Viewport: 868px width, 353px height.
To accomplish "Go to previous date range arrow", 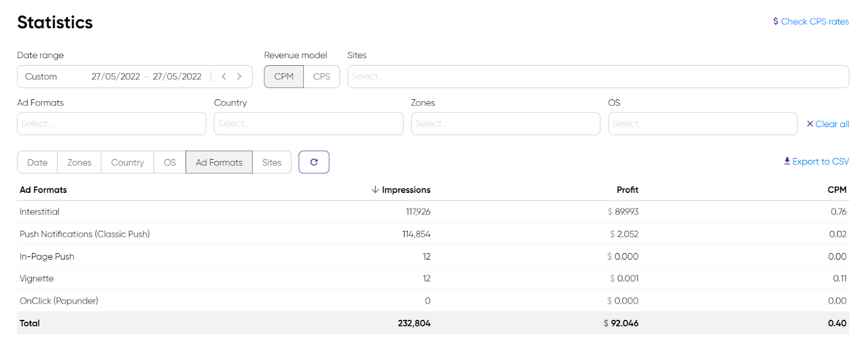I will click(x=224, y=77).
